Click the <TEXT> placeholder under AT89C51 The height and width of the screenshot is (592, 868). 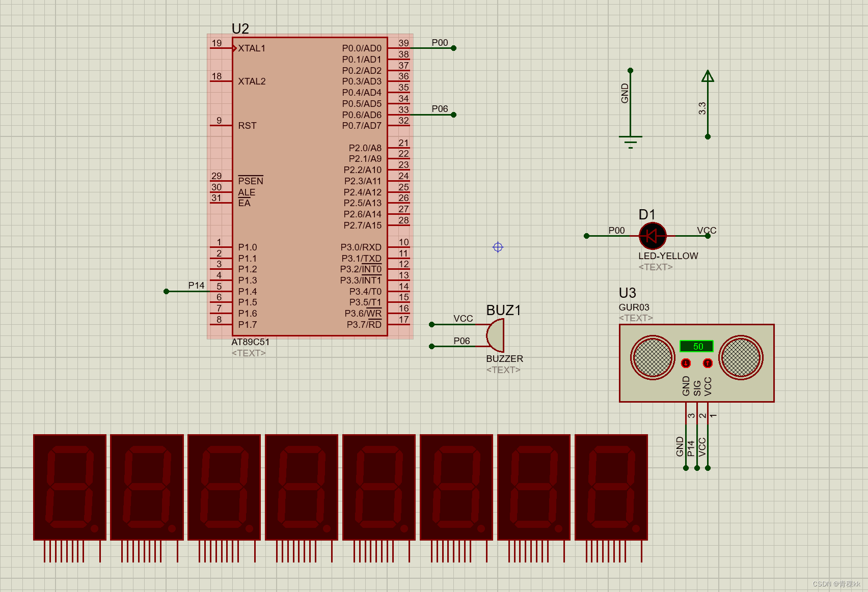tap(249, 353)
